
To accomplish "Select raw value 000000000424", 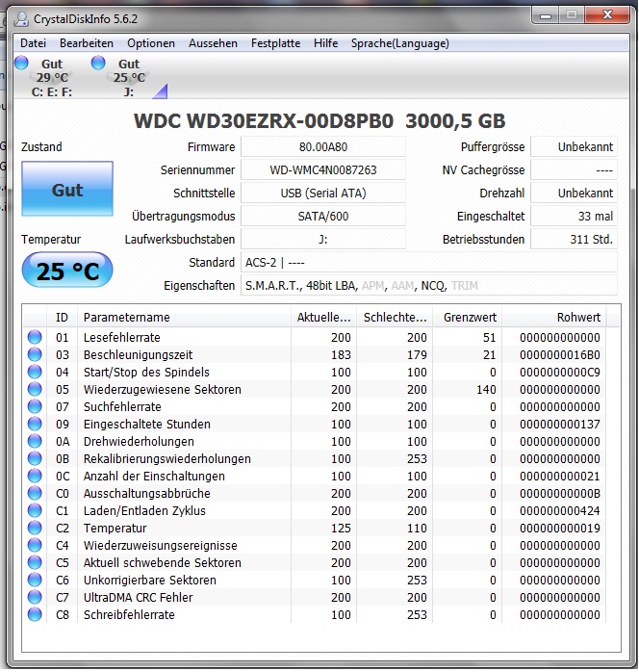I will pyautogui.click(x=560, y=511).
